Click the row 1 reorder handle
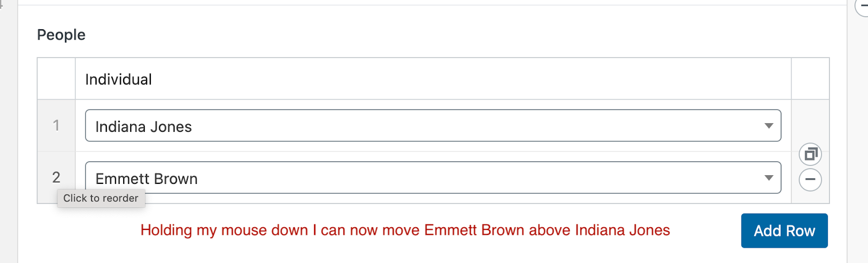The image size is (868, 263). point(56,125)
